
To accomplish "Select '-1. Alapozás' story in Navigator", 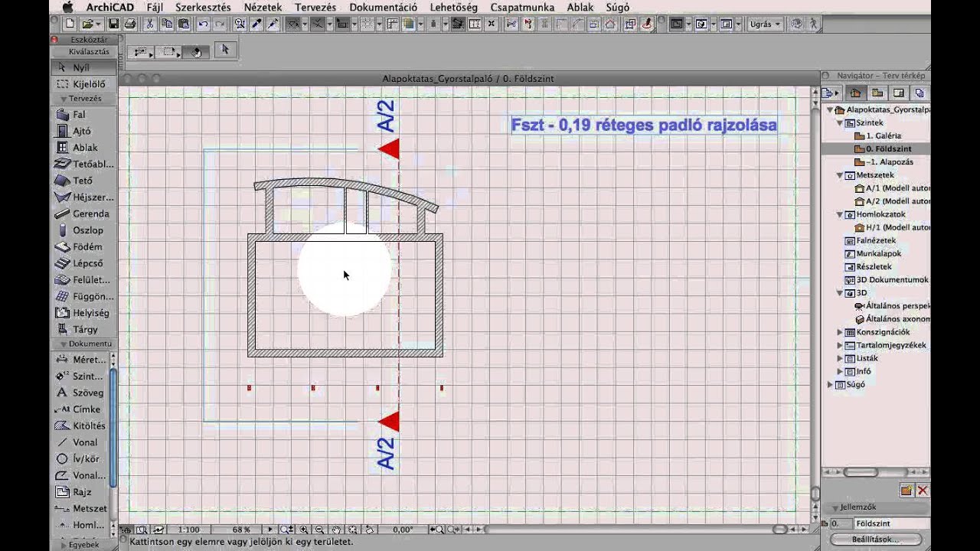I will click(x=889, y=162).
